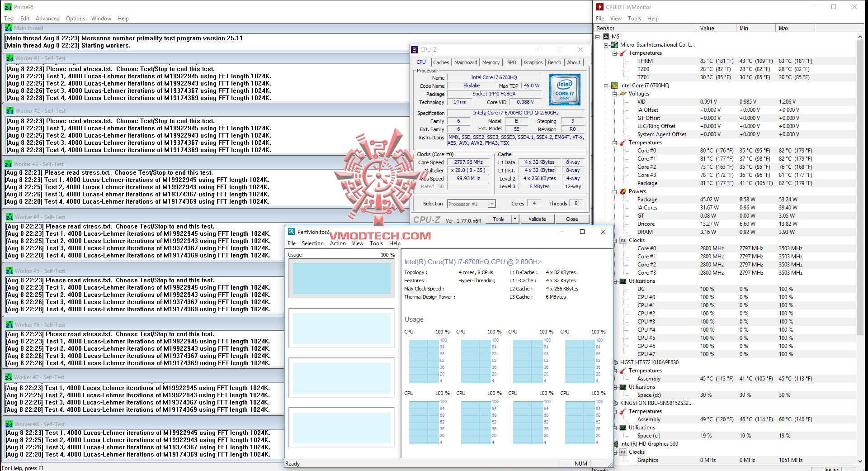Open the Window menu in Prime95
Screen dimensions: 868x471
click(x=101, y=19)
